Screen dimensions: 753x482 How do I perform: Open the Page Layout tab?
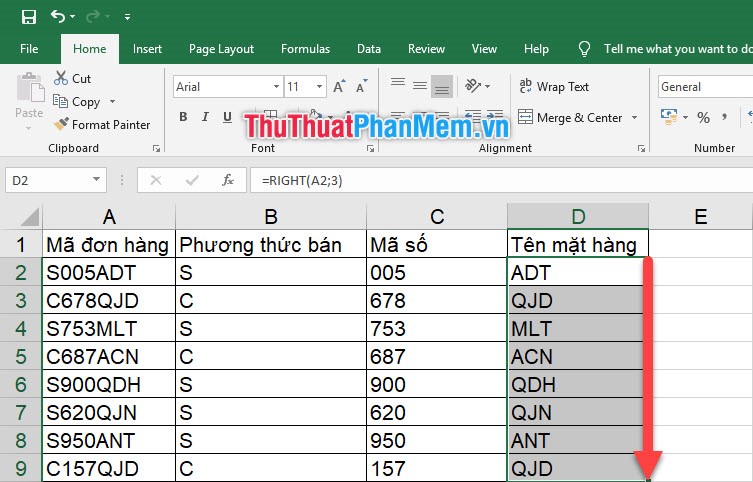[221, 49]
